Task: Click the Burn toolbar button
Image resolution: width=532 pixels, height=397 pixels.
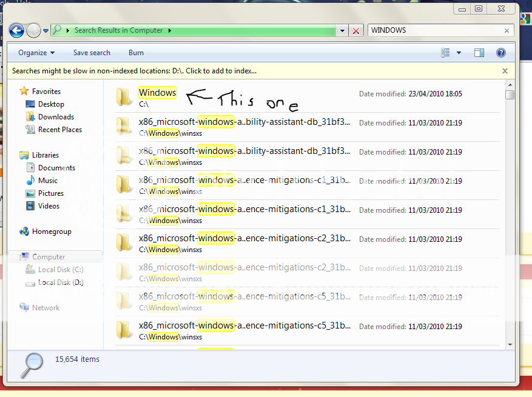Action: pos(136,53)
